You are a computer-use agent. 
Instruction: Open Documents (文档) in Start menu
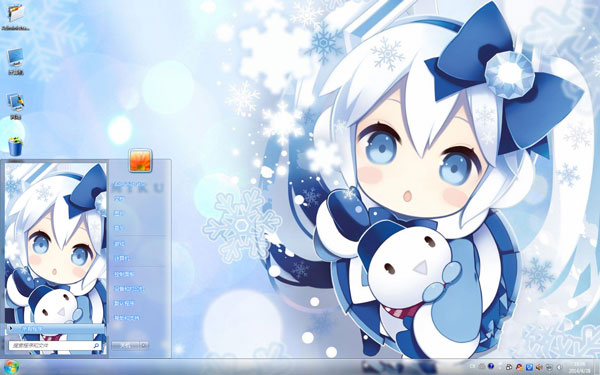(119, 199)
